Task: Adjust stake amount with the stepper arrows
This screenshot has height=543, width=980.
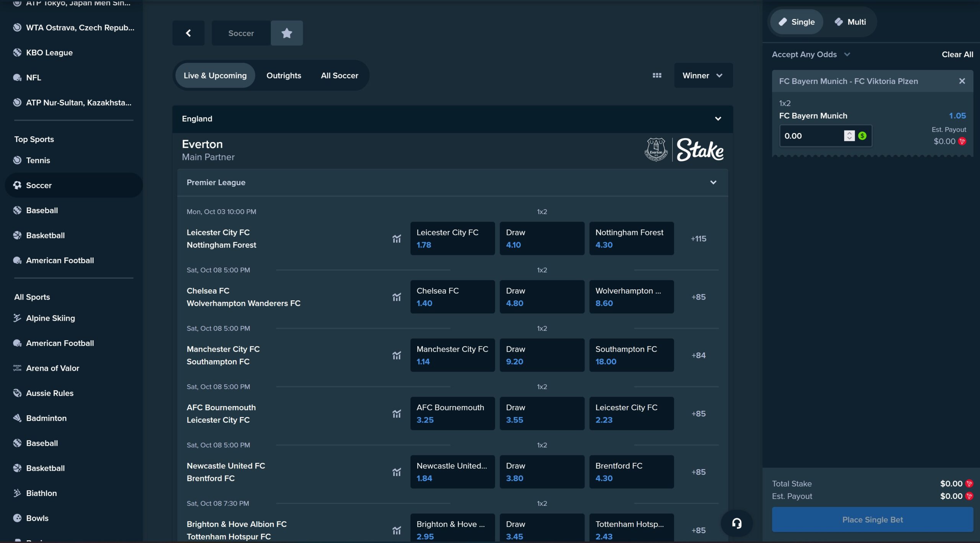Action: point(849,136)
